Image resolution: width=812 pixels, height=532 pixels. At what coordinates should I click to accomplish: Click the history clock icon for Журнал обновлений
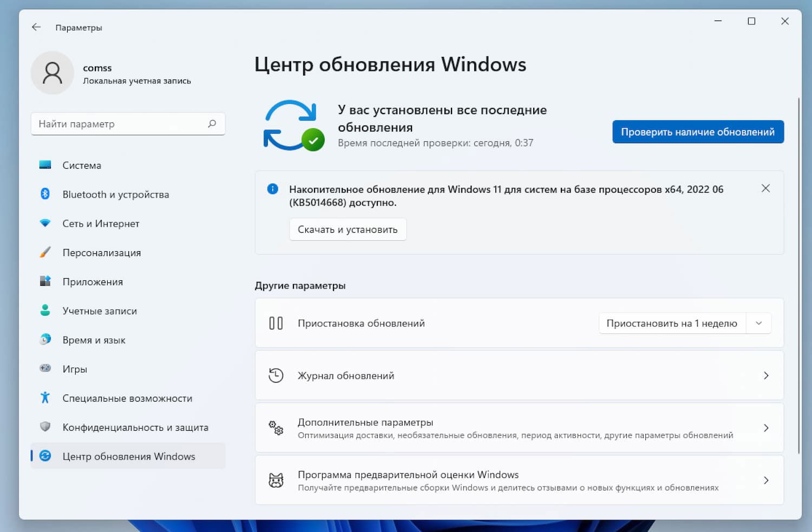point(276,376)
